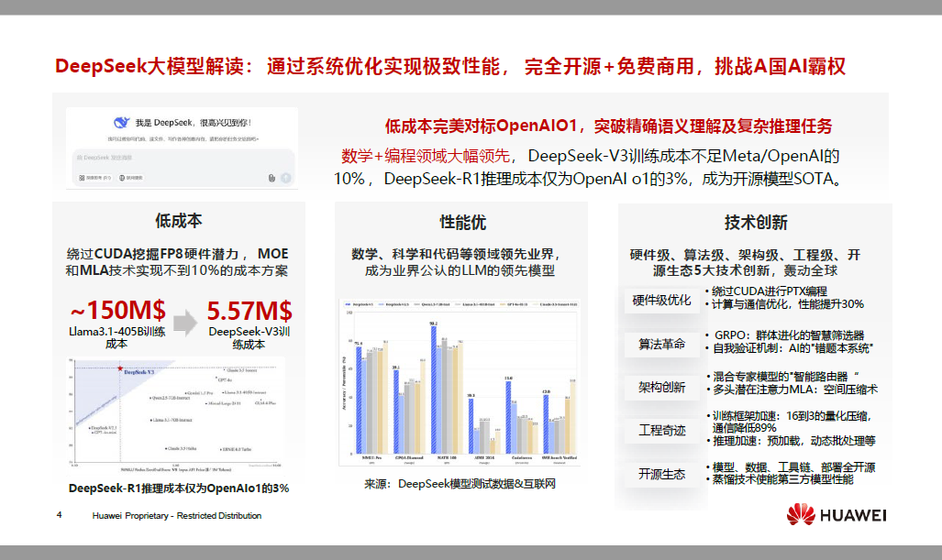Click the 硬件级优化 label box

(x=661, y=300)
